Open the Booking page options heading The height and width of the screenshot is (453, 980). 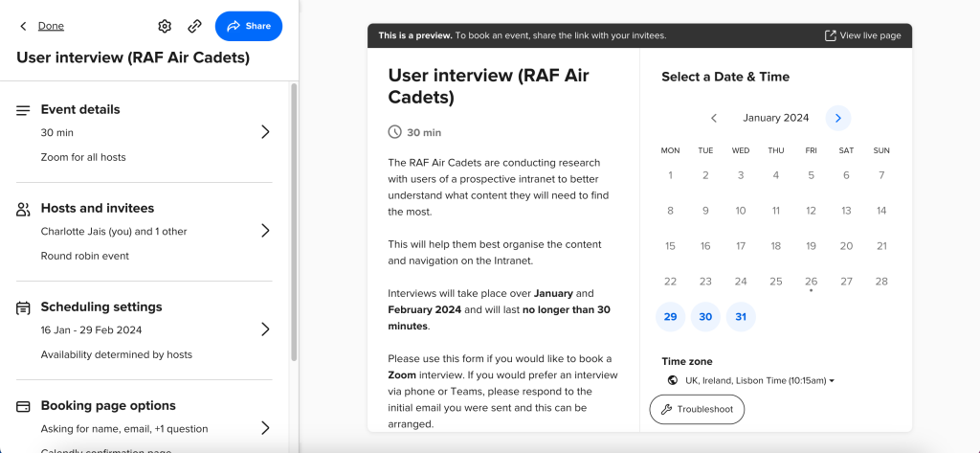coord(108,405)
